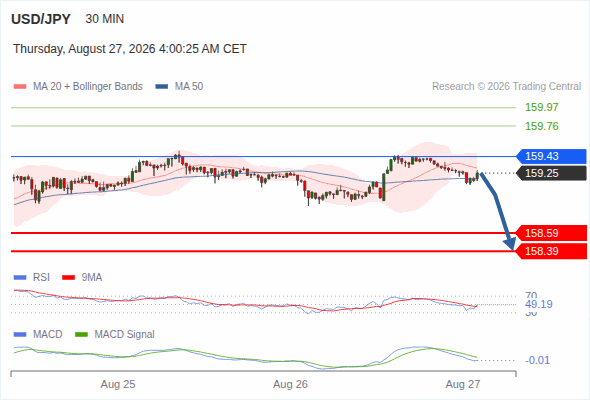Click the Aug 27 date axis label
Viewport: 590px width, 400px height.
pos(463,385)
